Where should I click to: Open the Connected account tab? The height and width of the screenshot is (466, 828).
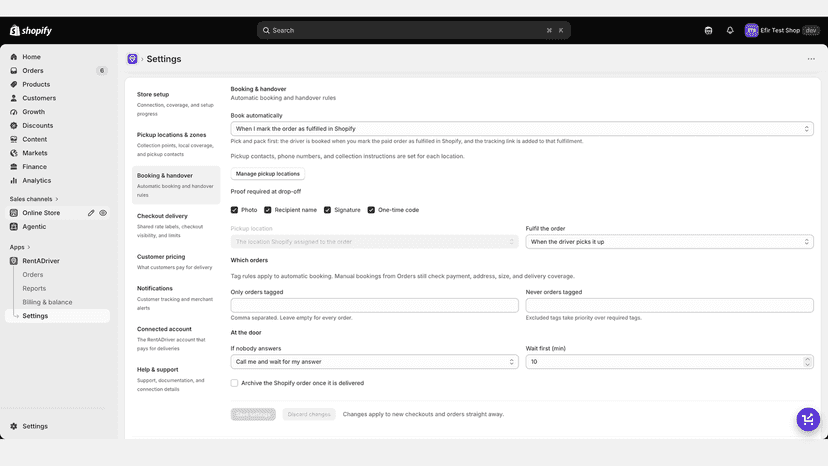(176, 338)
